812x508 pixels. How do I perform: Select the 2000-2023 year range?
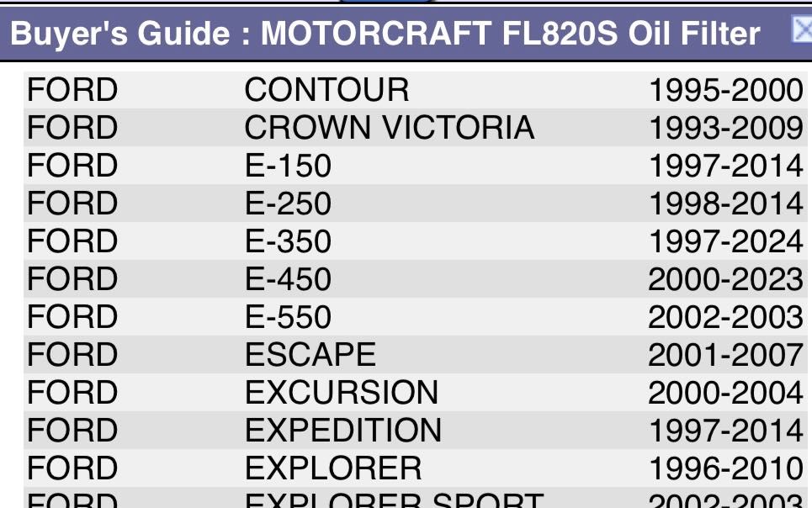[725, 279]
